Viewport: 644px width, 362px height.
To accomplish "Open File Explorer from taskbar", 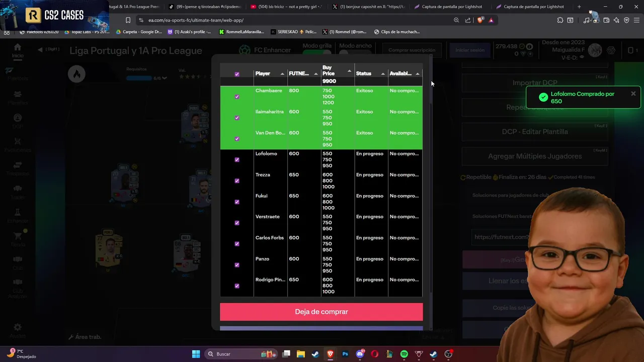I will click(301, 354).
